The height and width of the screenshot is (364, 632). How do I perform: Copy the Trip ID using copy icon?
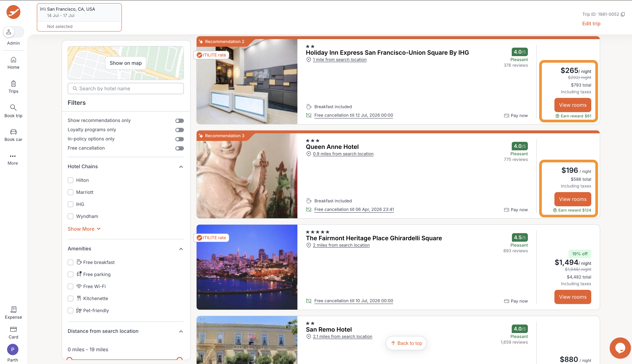coord(623,14)
